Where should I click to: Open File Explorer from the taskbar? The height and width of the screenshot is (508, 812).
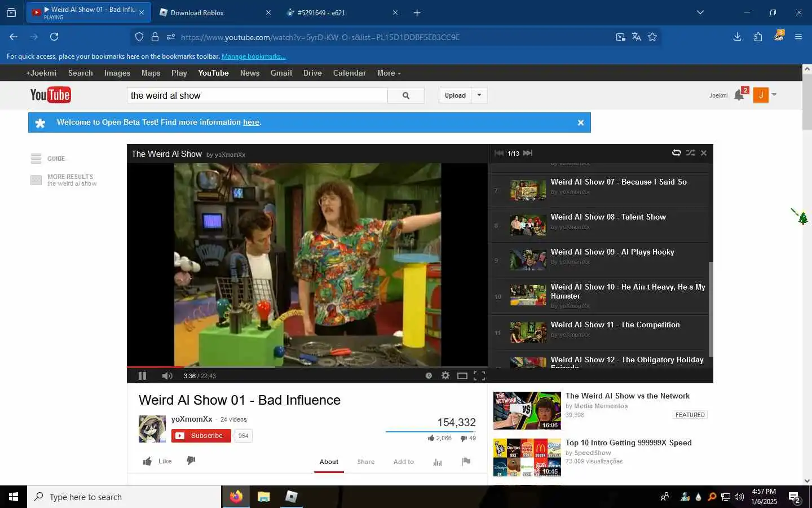coord(263,497)
